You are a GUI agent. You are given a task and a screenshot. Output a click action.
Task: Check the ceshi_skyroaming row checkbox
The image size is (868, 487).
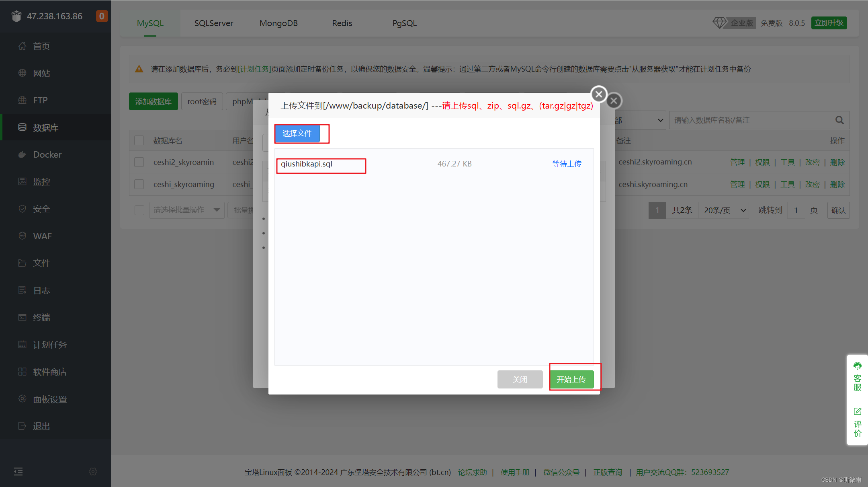coord(139,184)
